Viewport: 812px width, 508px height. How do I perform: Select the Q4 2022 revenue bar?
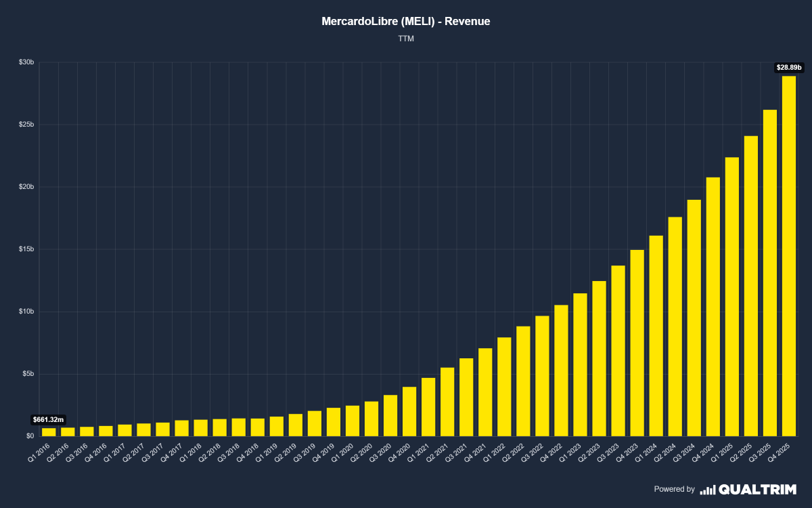pyautogui.click(x=562, y=371)
